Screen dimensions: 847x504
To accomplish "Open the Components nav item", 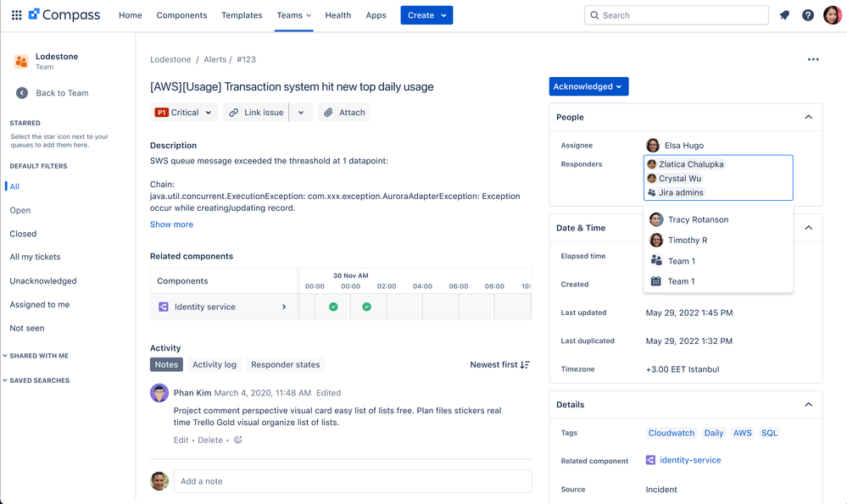I will 181,15.
